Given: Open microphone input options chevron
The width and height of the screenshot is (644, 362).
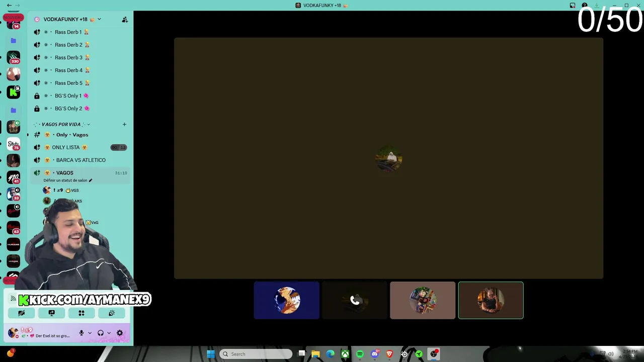Looking at the screenshot, I should pos(90,333).
